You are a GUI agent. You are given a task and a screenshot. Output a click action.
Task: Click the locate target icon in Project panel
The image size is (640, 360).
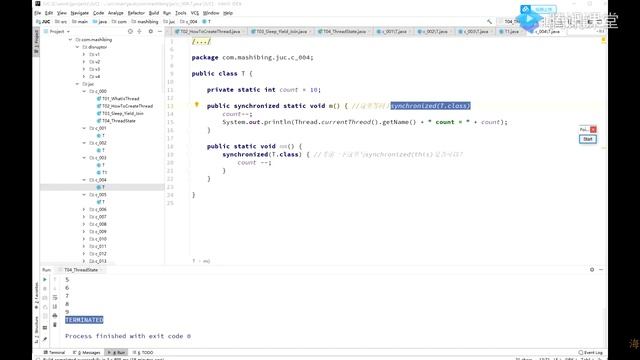point(130,31)
